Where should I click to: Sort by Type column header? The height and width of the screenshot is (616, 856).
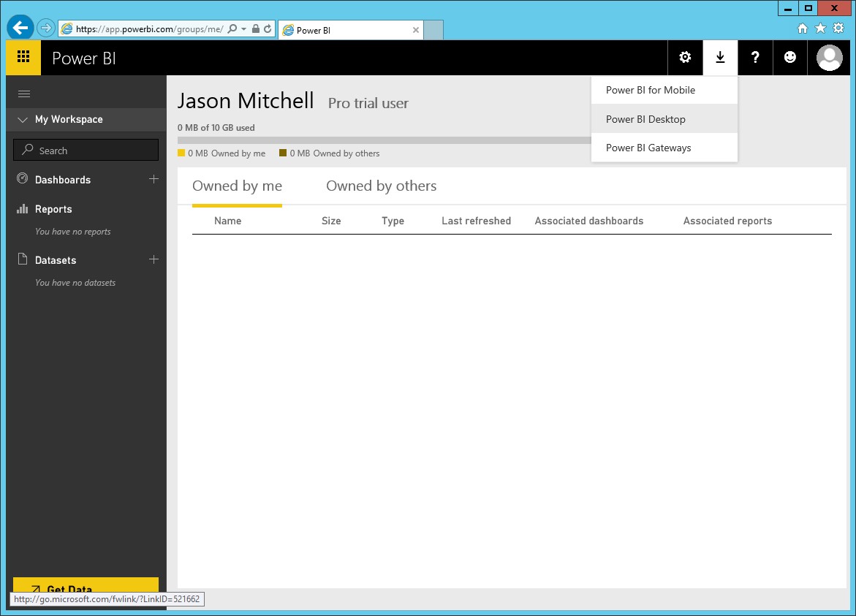pyautogui.click(x=393, y=221)
